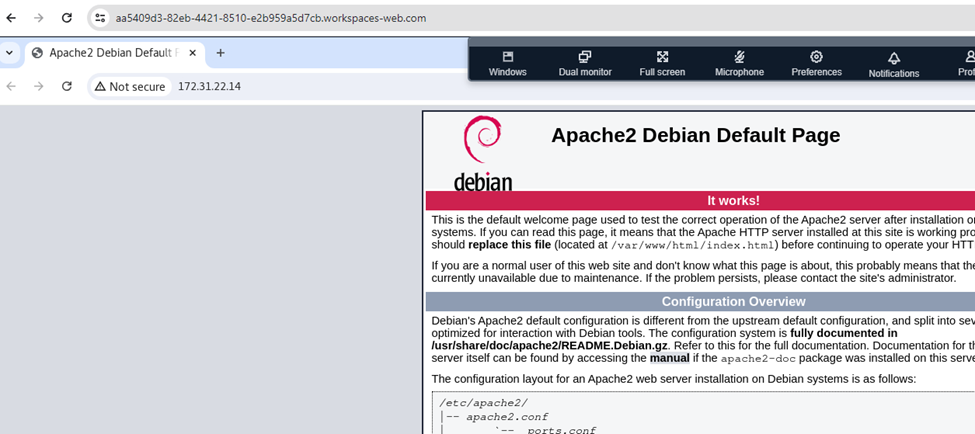Click the manual link in Configuration Overview
The height and width of the screenshot is (434, 975).
[670, 358]
